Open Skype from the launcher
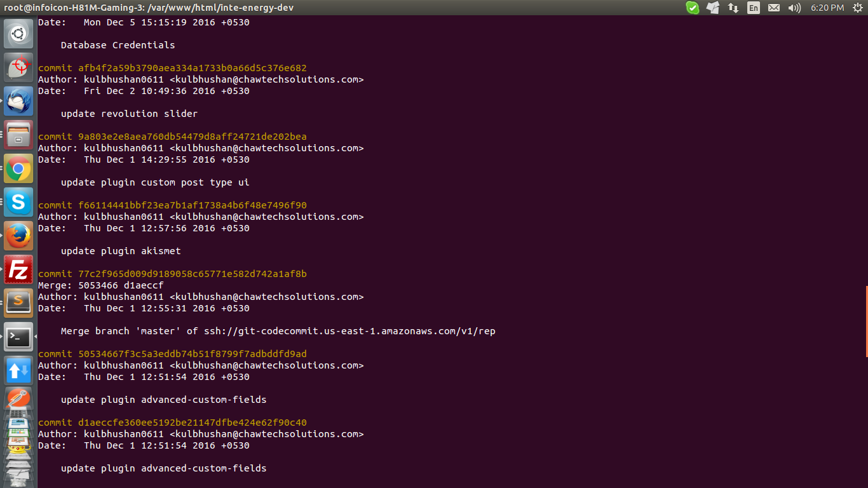 [x=18, y=203]
